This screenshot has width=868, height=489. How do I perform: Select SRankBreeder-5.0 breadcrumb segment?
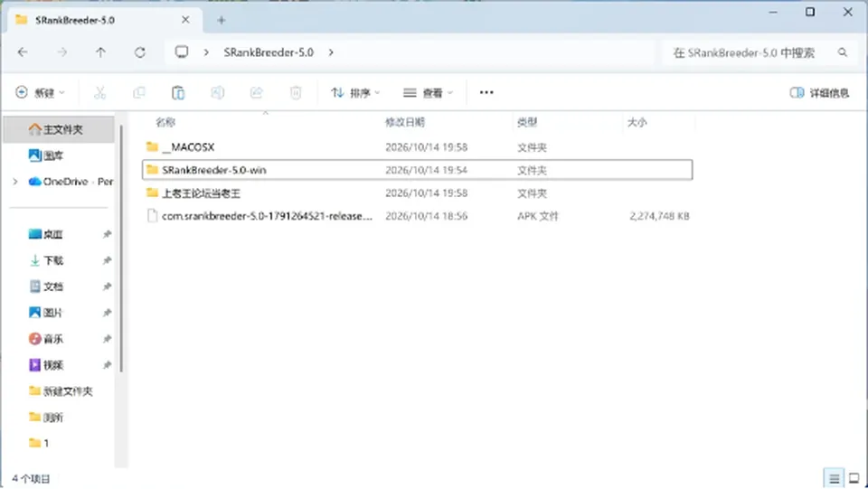(x=269, y=52)
